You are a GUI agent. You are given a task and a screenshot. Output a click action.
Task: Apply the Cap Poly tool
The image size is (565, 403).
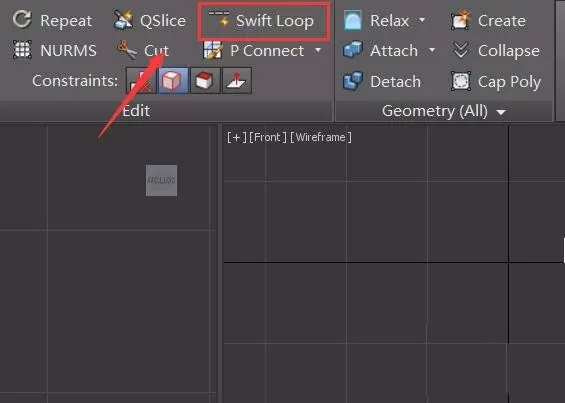(x=496, y=81)
